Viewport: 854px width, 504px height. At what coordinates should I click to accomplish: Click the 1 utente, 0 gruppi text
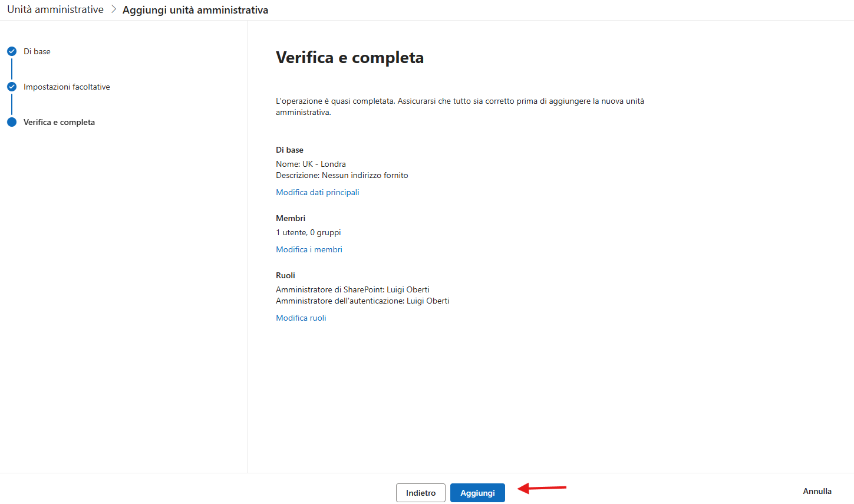(x=308, y=232)
